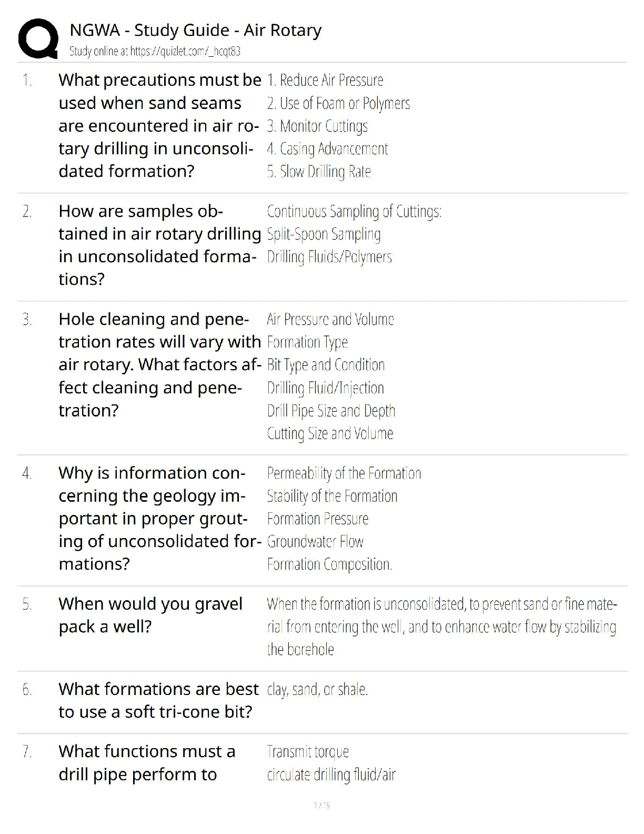Click the NGWA Study Guide title
The height and width of the screenshot is (834, 644).
coord(195,31)
